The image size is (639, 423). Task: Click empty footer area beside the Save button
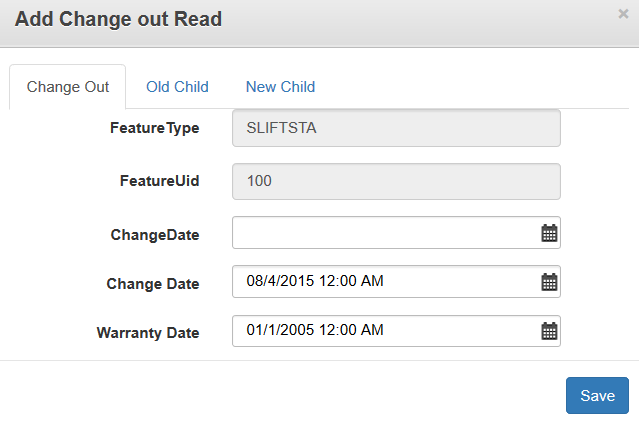click(x=300, y=395)
